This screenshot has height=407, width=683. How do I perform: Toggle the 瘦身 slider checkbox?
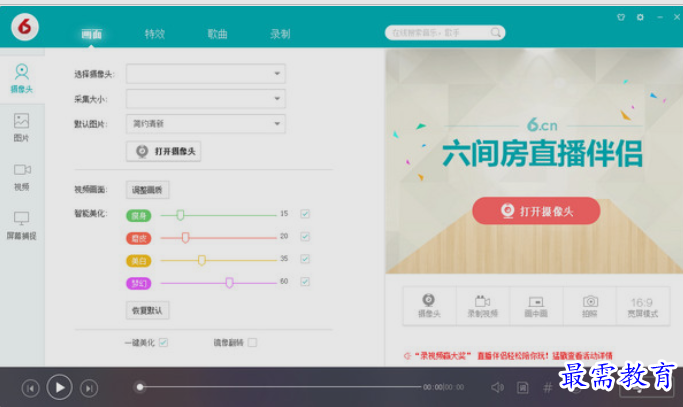tap(305, 214)
